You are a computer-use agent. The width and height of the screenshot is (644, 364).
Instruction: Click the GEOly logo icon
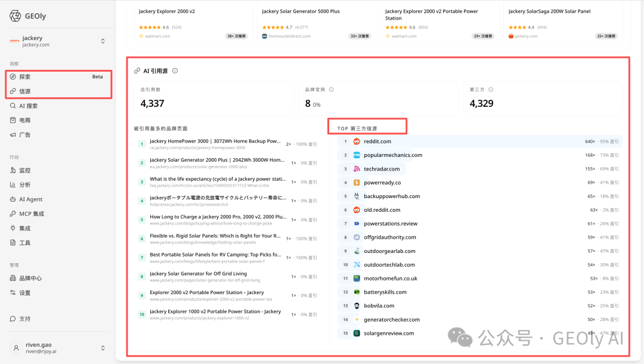point(15,16)
